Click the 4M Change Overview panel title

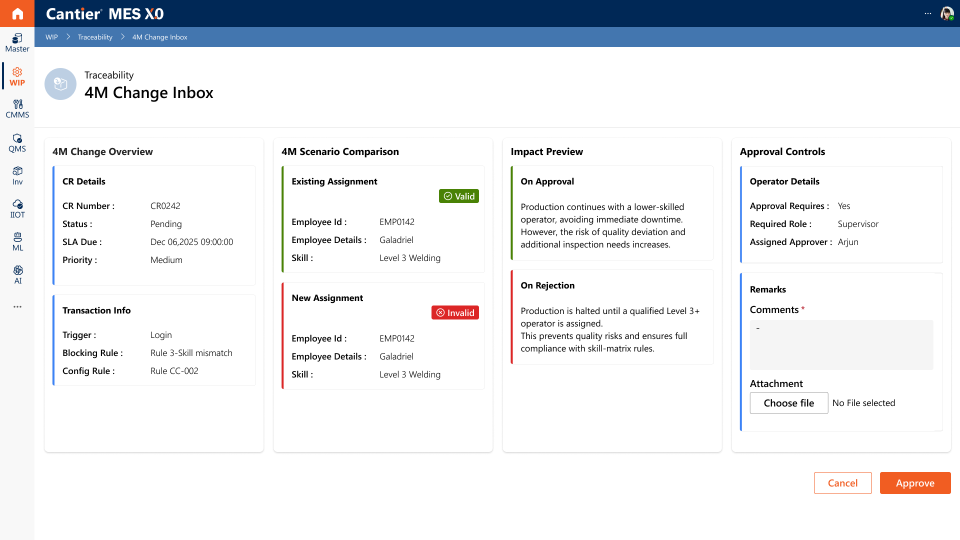click(102, 152)
